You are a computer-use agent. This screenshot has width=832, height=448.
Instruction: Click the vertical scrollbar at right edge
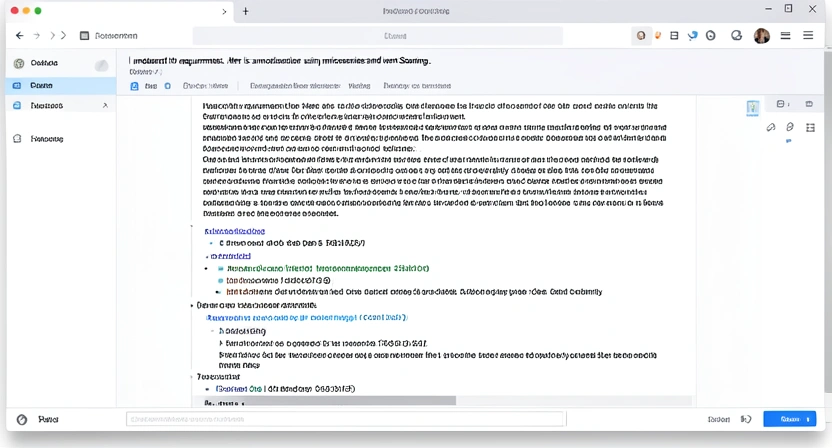click(x=828, y=220)
